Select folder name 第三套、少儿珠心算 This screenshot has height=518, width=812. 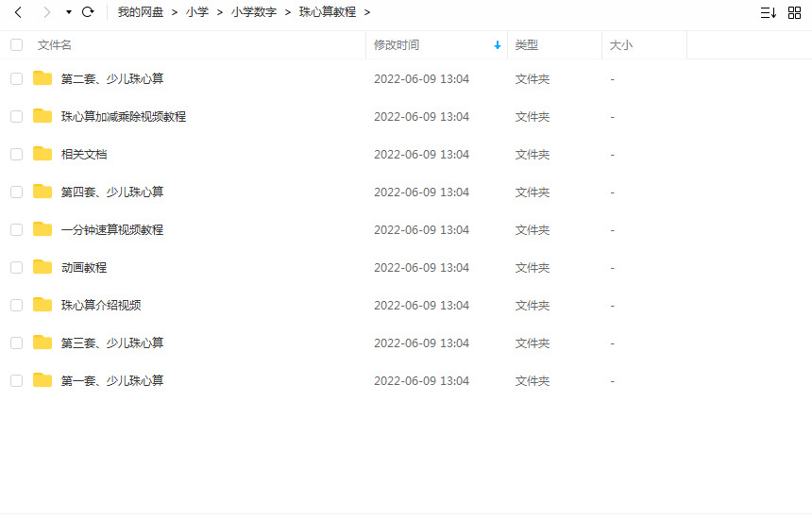pyautogui.click(x=112, y=343)
